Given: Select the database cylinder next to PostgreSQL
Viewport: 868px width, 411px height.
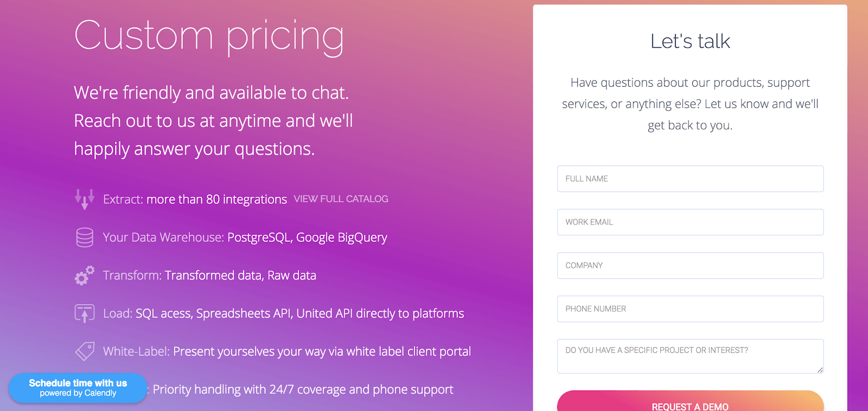Looking at the screenshot, I should [84, 237].
